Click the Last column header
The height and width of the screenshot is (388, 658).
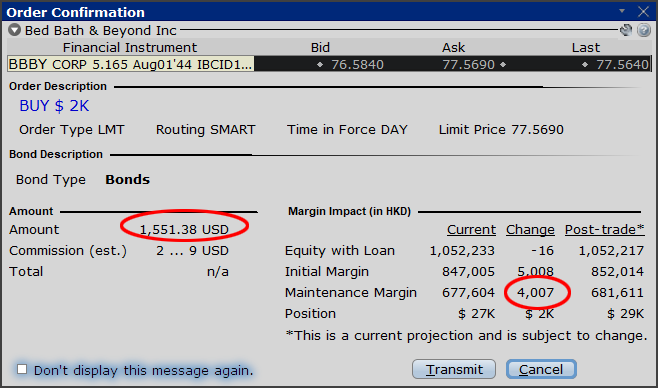coord(585,47)
